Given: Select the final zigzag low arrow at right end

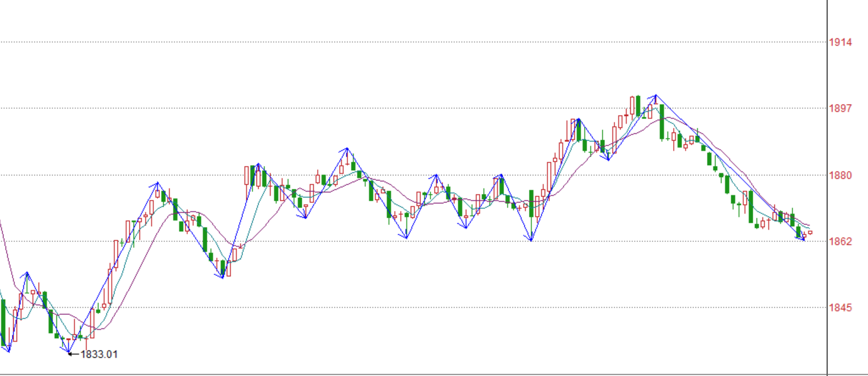Looking at the screenshot, I should point(803,240).
